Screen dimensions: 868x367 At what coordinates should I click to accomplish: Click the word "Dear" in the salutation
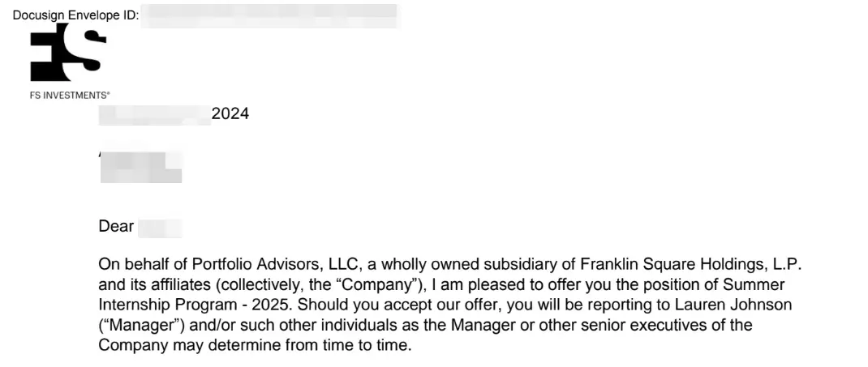pos(116,227)
